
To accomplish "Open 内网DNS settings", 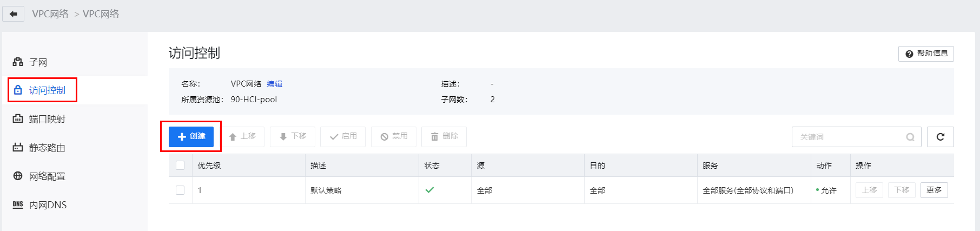I will [x=48, y=204].
